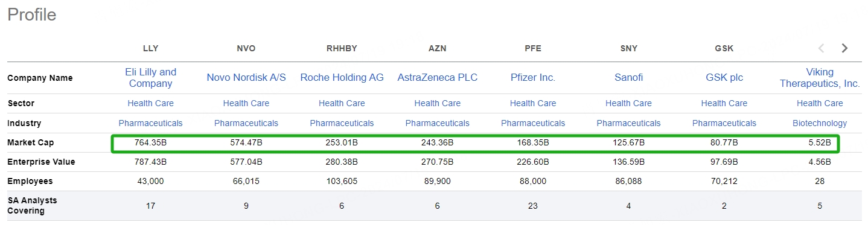Click LLY market cap value 764.35B

(x=151, y=143)
